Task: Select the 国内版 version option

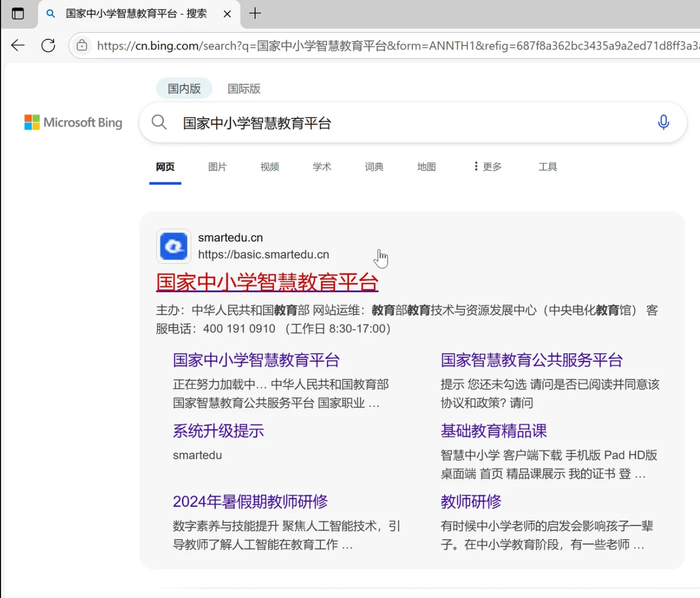Action: coord(184,88)
